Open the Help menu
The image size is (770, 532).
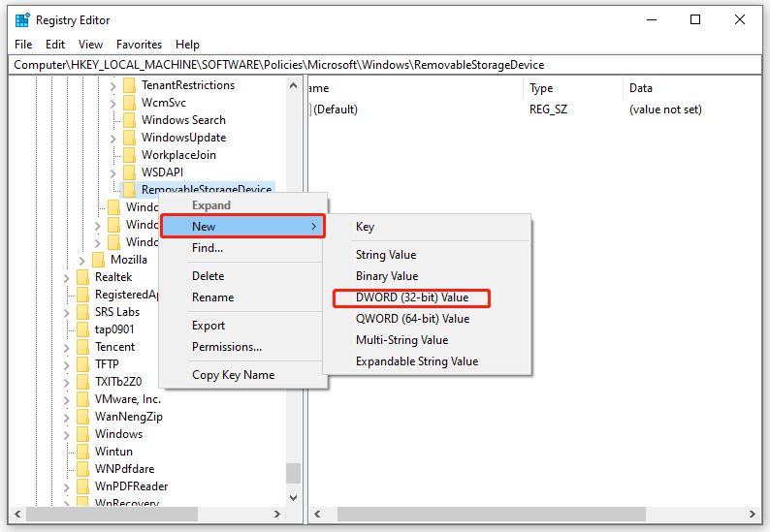coord(187,45)
